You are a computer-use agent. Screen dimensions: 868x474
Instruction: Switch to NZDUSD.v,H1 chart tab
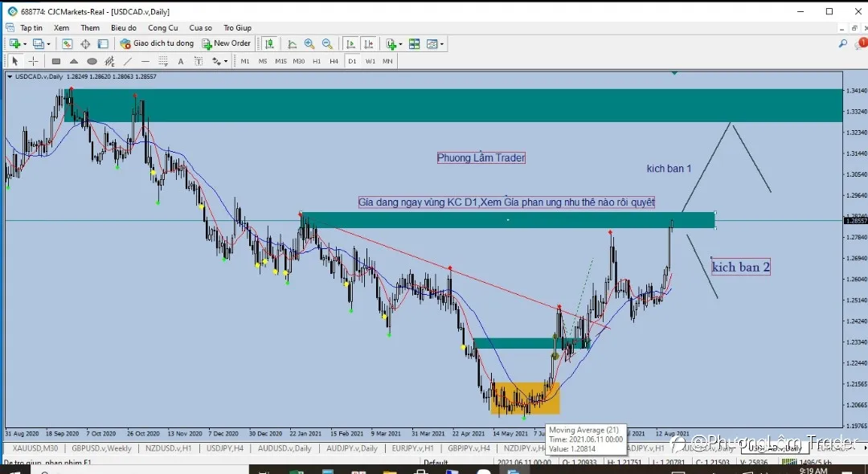(168, 448)
